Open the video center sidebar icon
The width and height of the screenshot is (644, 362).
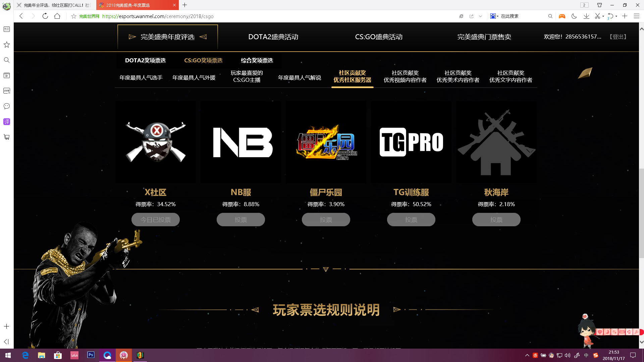pos(6,75)
